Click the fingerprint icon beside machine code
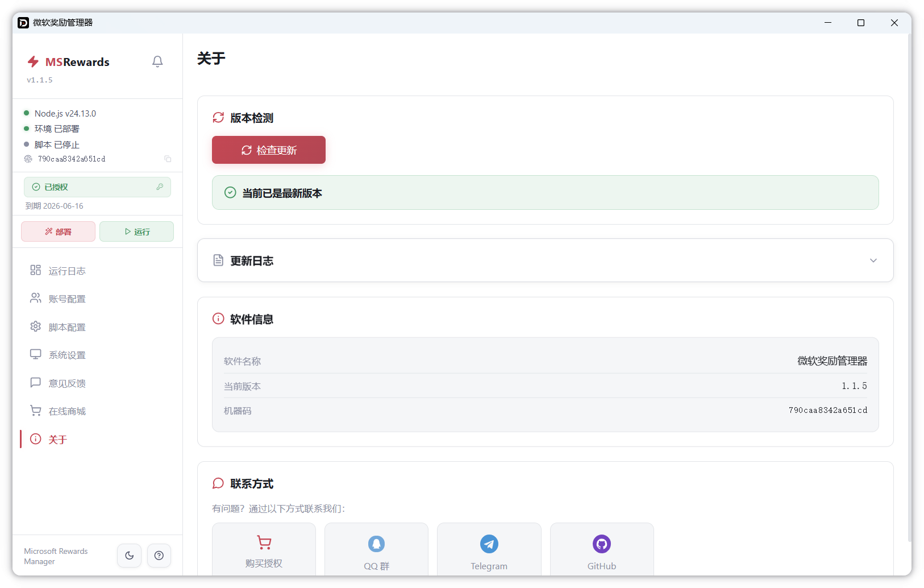Image resolution: width=924 pixels, height=588 pixels. pyautogui.click(x=28, y=159)
